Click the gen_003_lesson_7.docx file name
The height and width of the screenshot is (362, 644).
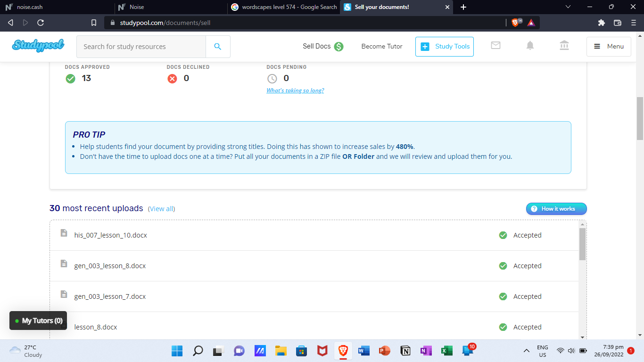110,296
